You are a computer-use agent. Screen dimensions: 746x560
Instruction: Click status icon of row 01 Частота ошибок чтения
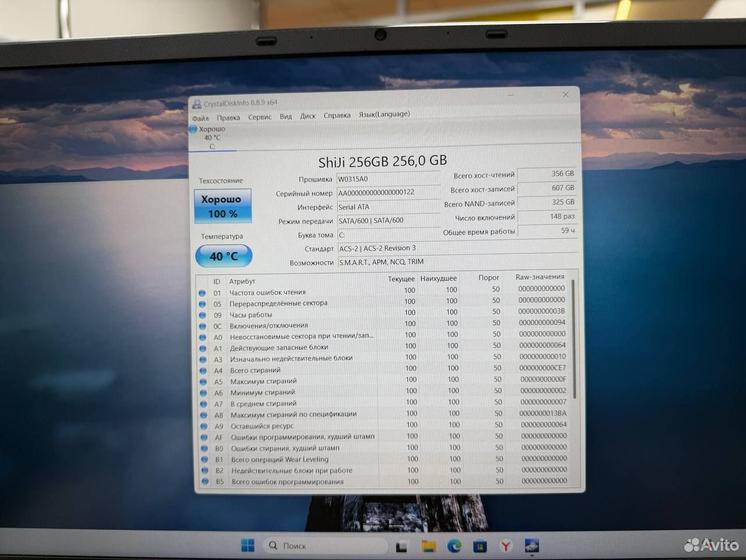point(202,293)
